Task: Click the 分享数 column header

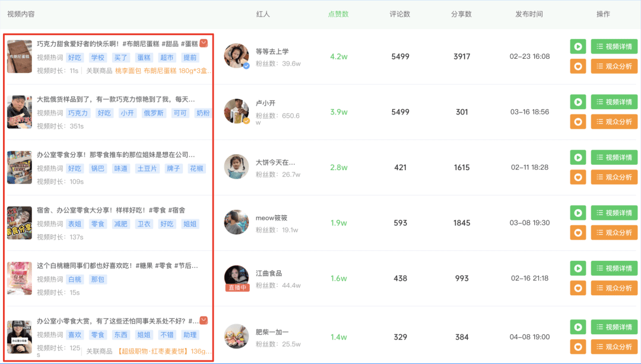Action: click(x=461, y=14)
